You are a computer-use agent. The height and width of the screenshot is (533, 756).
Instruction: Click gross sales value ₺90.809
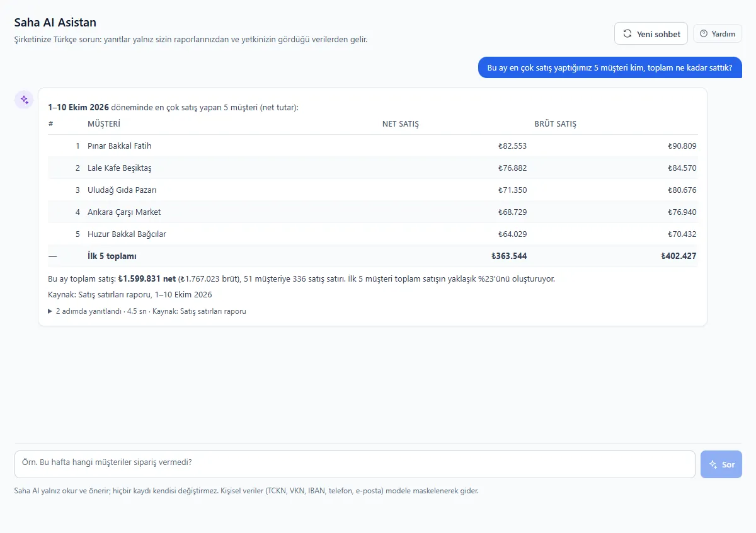[x=682, y=146]
